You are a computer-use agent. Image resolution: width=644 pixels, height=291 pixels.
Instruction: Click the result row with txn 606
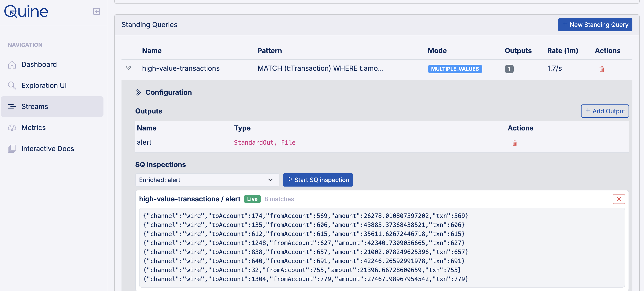pyautogui.click(x=304, y=225)
